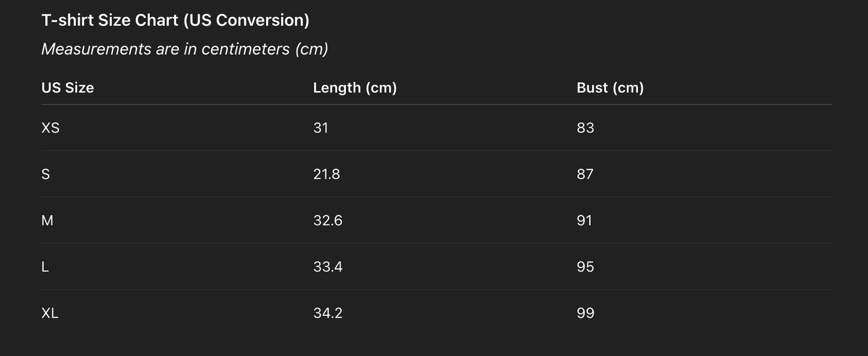Click the L size cell
The image size is (868, 356).
(45, 267)
